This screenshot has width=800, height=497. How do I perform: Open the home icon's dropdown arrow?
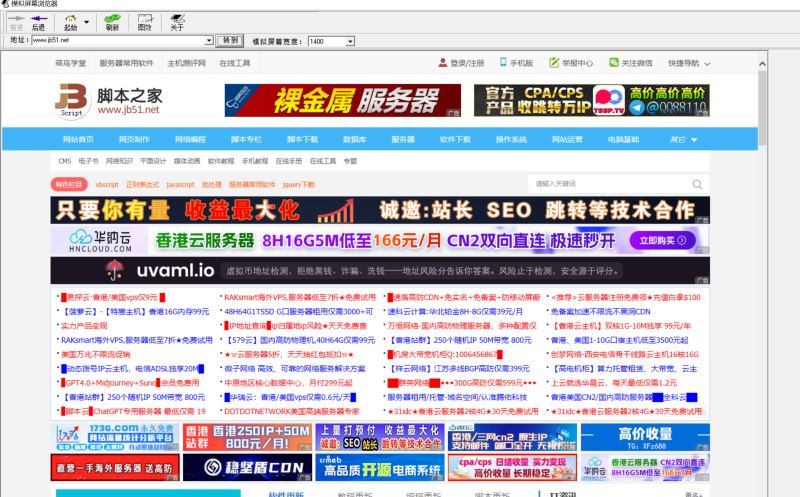pos(86,22)
